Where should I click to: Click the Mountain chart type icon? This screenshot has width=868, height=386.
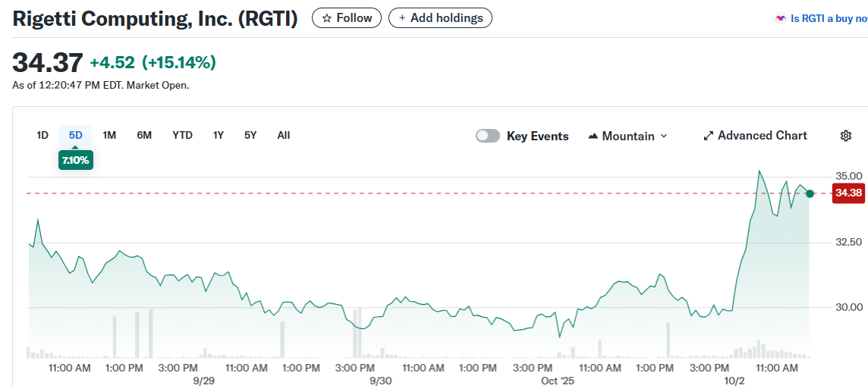click(x=593, y=137)
